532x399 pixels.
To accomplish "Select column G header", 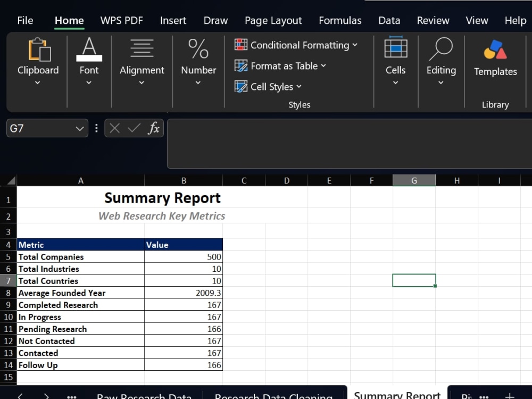I will pos(414,180).
